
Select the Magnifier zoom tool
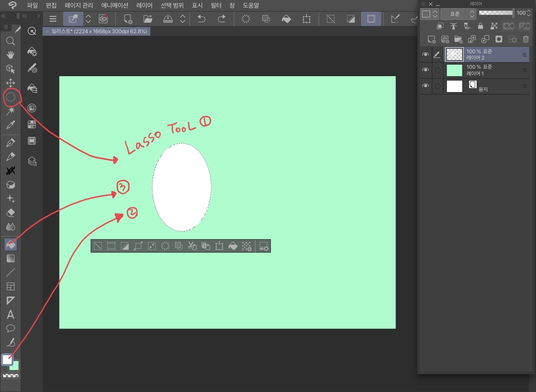tap(11, 41)
